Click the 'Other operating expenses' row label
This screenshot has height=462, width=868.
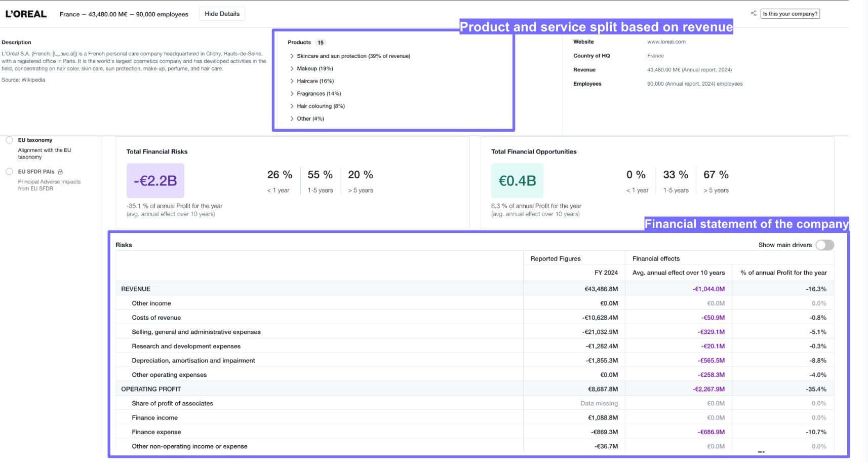point(169,375)
